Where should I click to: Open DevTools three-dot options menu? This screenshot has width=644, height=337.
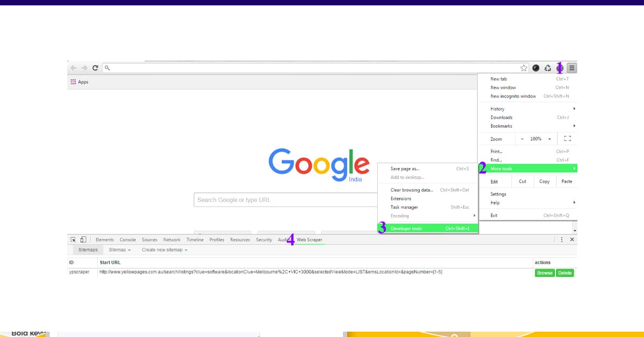(562, 240)
